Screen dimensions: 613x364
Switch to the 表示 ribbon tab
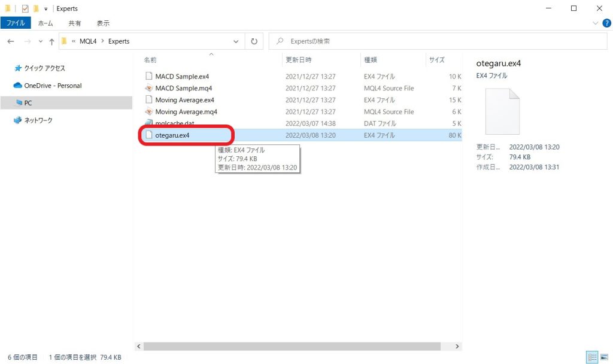point(103,23)
